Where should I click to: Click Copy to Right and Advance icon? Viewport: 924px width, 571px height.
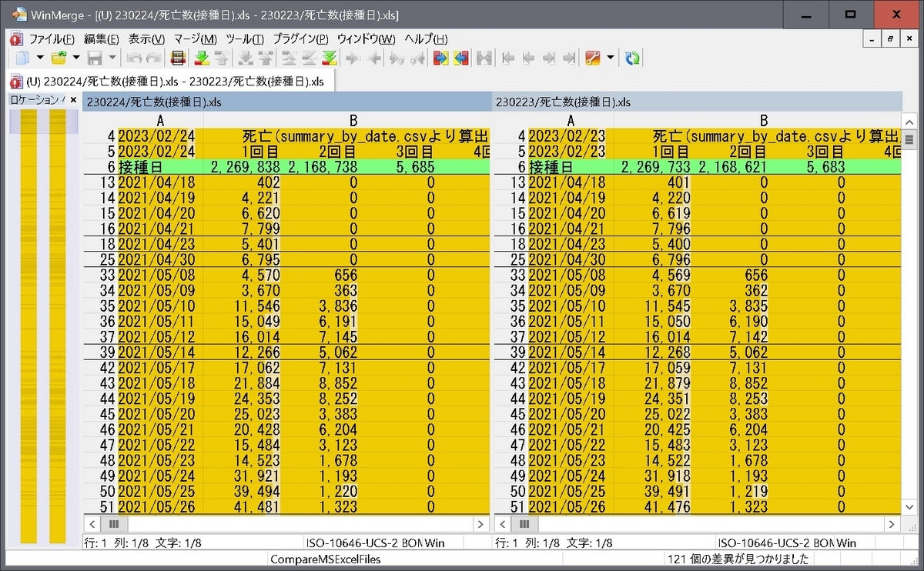click(398, 58)
